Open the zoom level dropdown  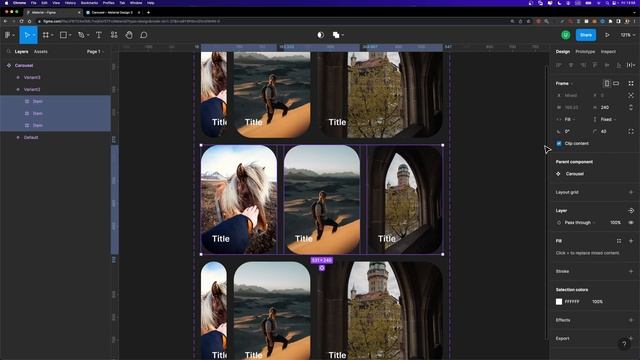(628, 35)
